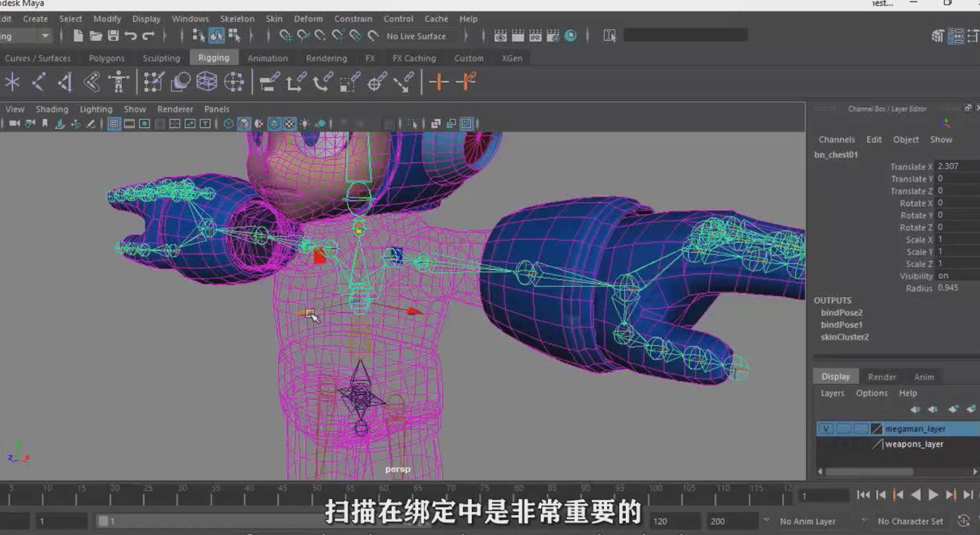The width and height of the screenshot is (980, 535).
Task: Start the IPR render icon
Action: pos(535,36)
